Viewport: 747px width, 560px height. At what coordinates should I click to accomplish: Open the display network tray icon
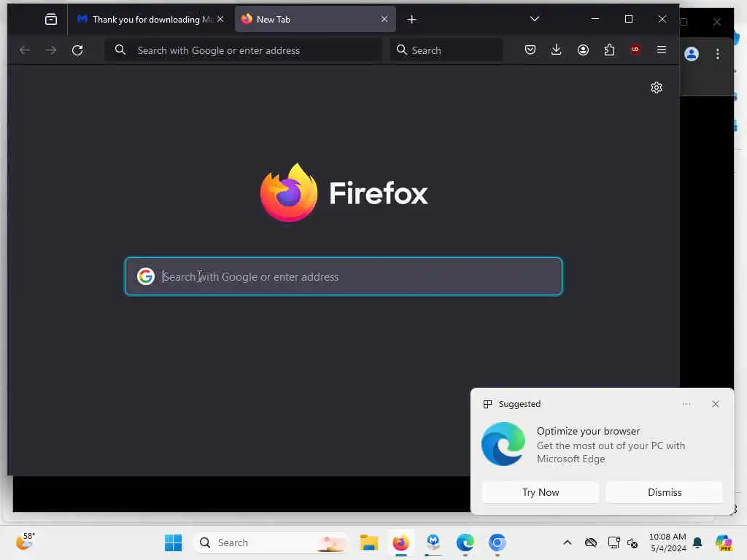(614, 542)
